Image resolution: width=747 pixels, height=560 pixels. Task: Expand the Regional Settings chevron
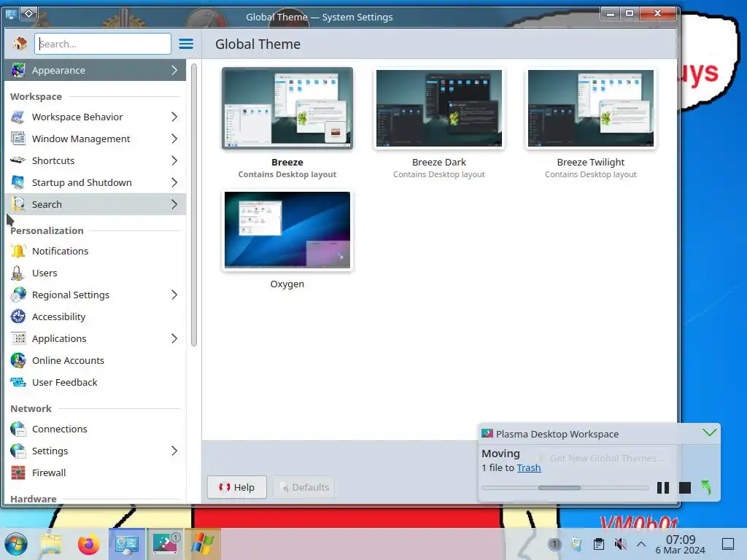(174, 295)
